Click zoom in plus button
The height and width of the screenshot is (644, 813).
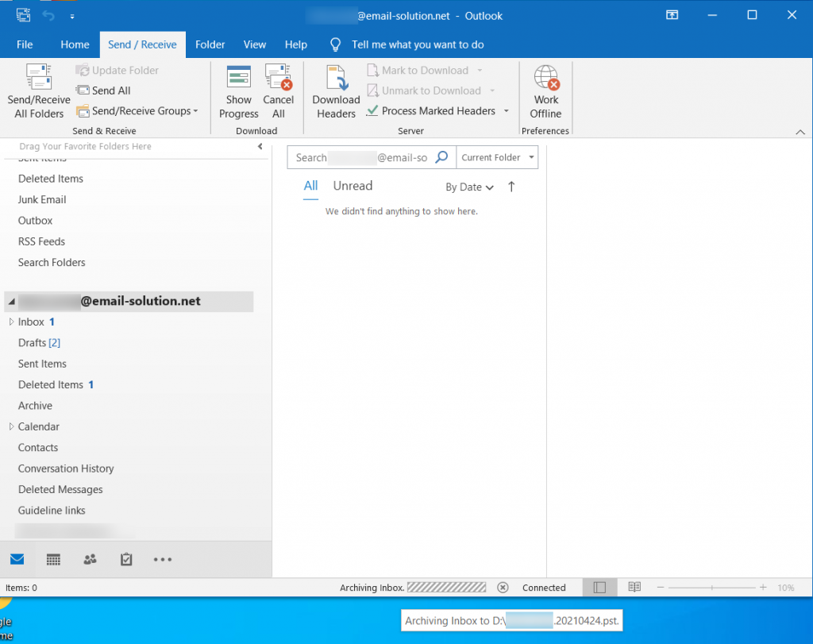click(763, 588)
